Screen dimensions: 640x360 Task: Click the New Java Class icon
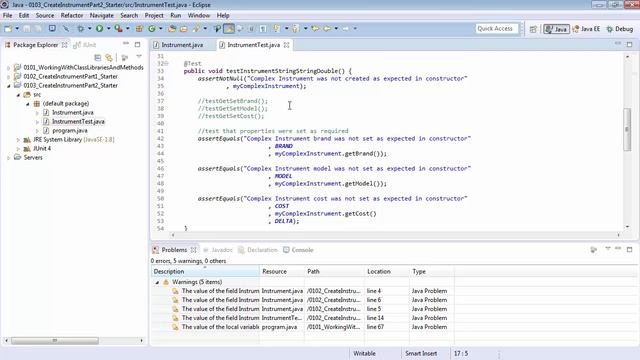152,29
